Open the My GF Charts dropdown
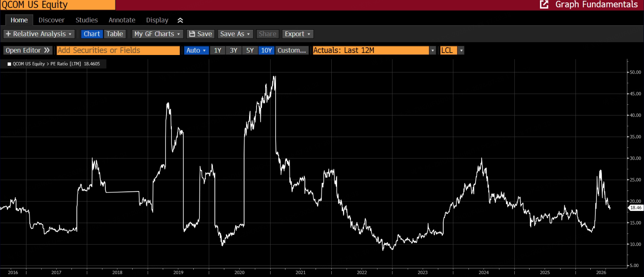The image size is (644, 277). coord(158,34)
